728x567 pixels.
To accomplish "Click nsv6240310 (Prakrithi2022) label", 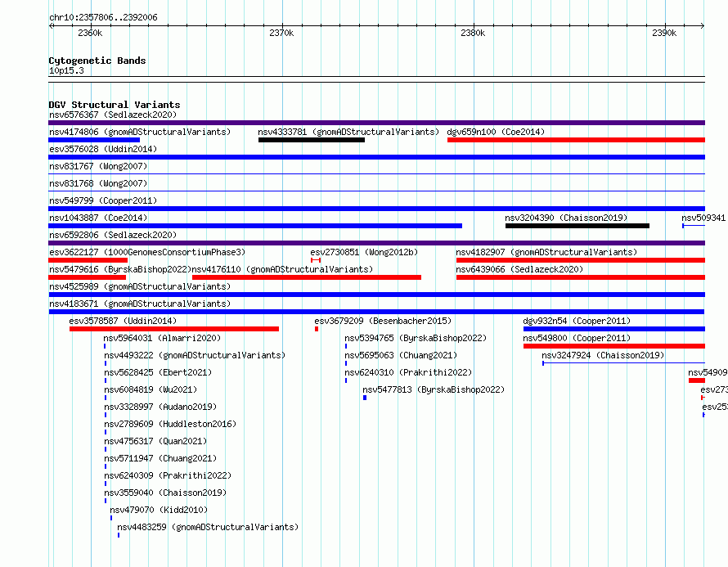I will coord(408,372).
